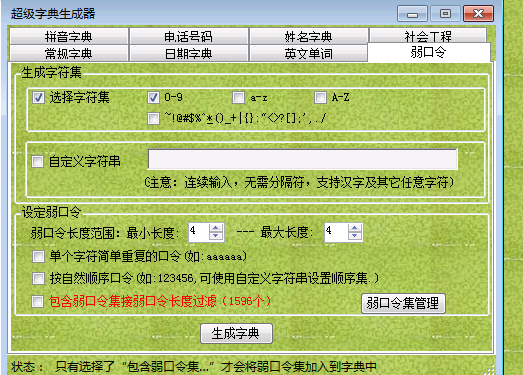Click the 生成字典 button

tap(236, 333)
